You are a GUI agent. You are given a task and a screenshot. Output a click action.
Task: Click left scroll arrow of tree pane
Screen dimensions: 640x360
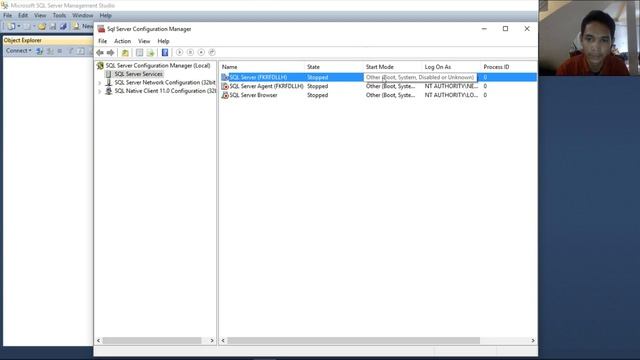[x=98, y=340]
